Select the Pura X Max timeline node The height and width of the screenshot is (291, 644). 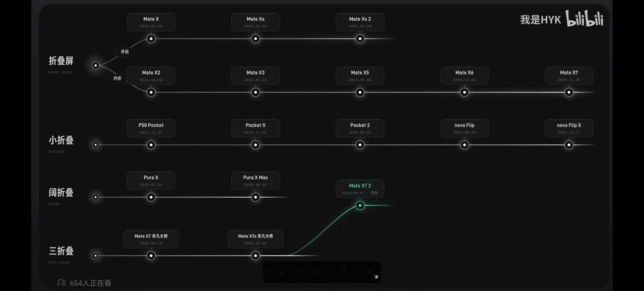point(255,197)
